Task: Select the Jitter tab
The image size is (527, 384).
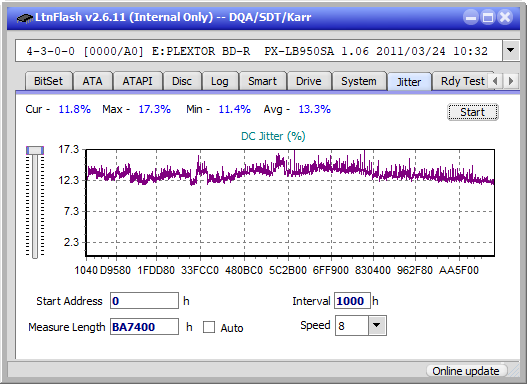Action: [x=409, y=82]
